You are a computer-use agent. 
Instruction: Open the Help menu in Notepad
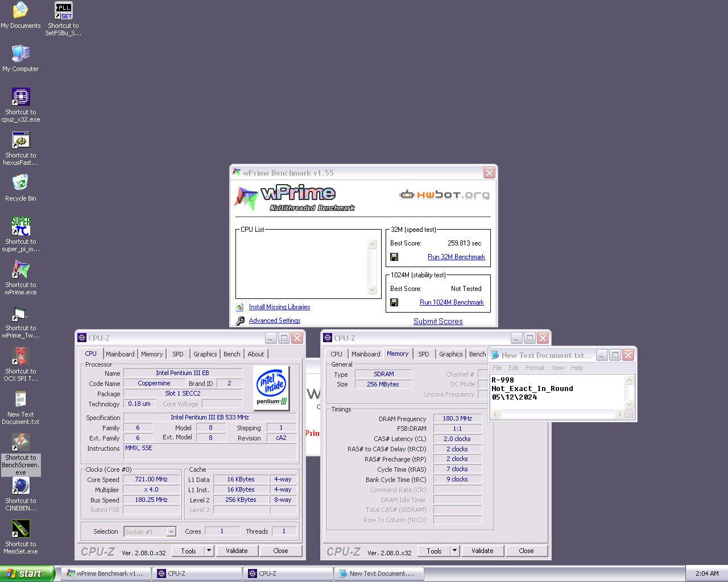coord(577,368)
